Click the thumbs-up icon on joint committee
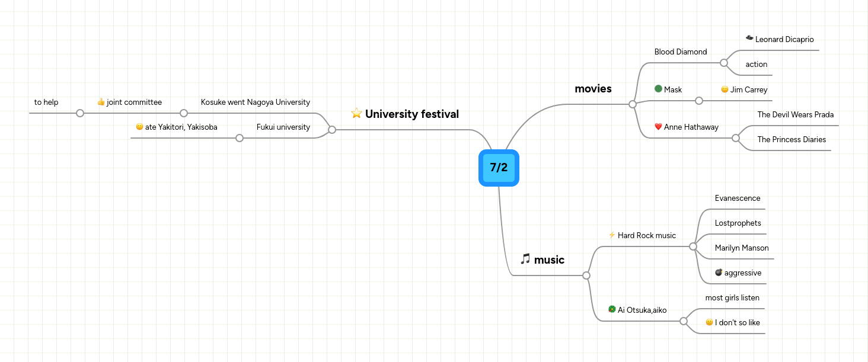The image size is (868, 362). click(101, 102)
